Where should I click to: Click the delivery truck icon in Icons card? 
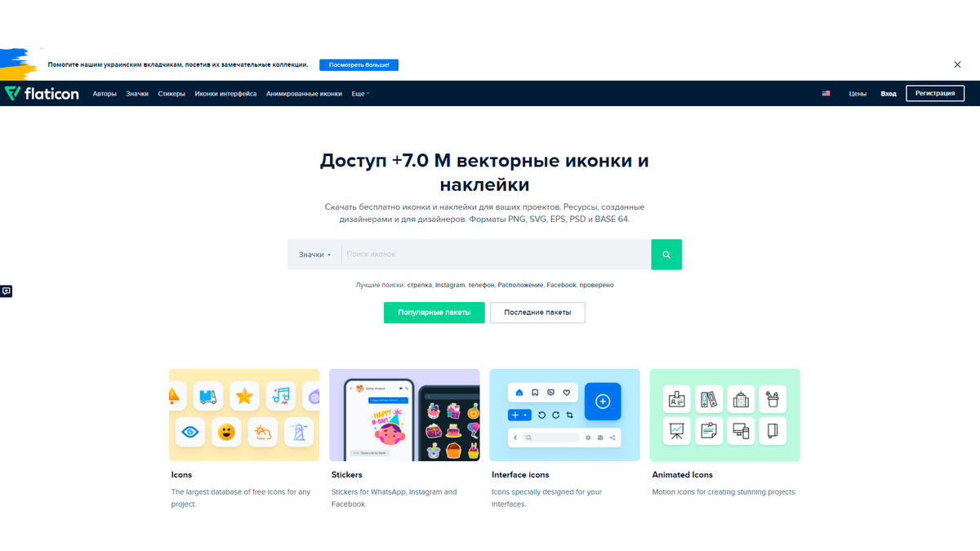click(x=207, y=397)
